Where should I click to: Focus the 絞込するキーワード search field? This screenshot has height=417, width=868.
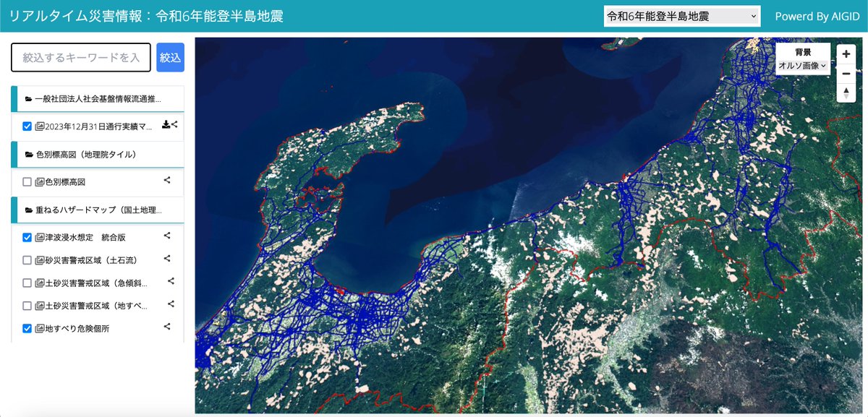tap(81, 58)
